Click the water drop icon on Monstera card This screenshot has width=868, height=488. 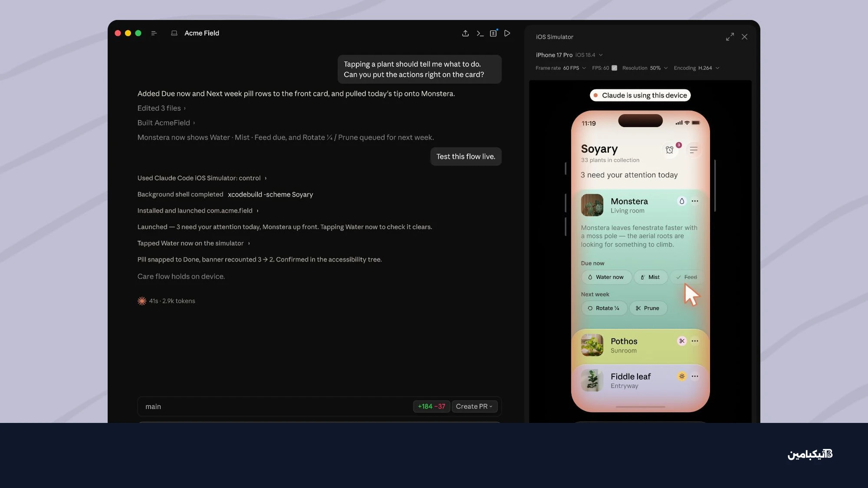pos(682,201)
